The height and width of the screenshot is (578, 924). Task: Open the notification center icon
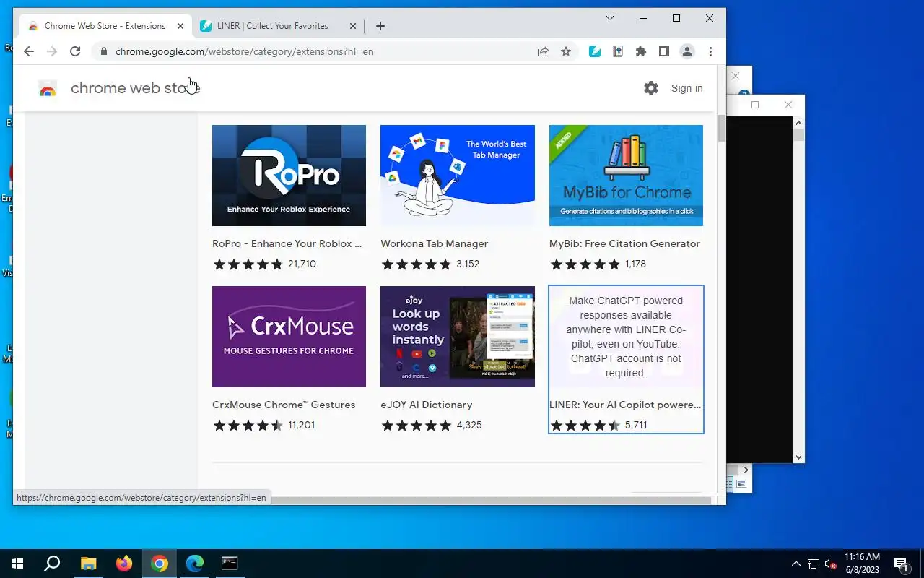click(901, 564)
